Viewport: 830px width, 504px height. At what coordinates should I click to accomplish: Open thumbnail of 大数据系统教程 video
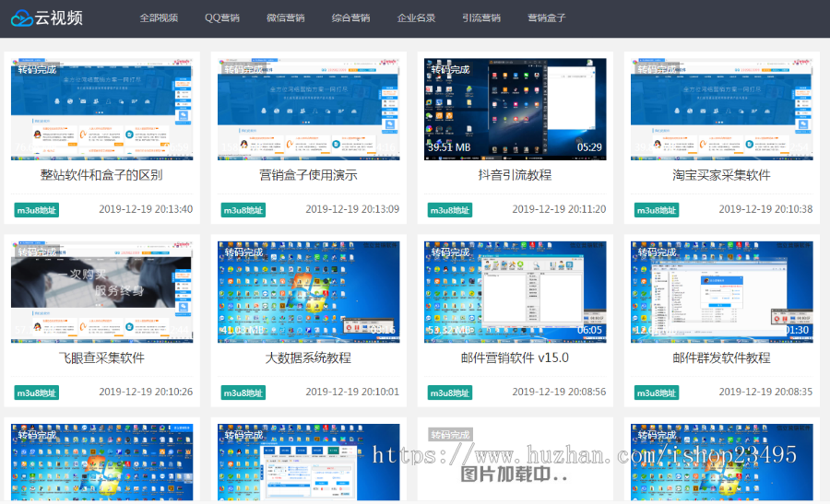pyautogui.click(x=309, y=292)
